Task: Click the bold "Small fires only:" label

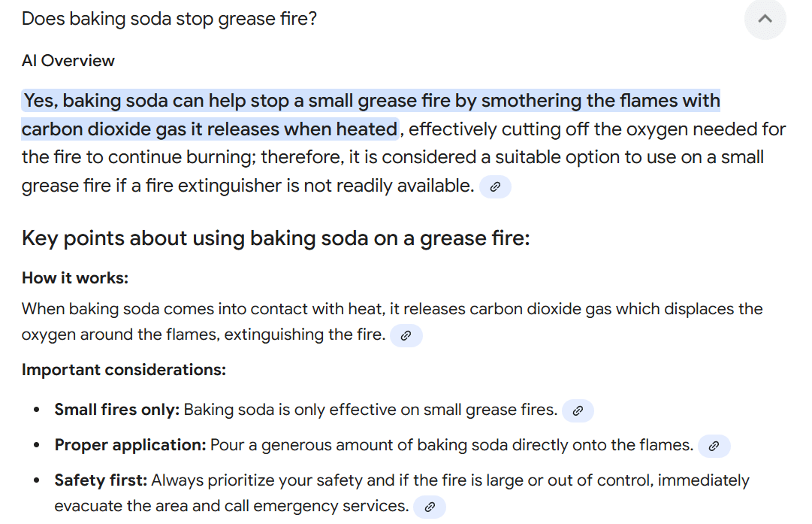Action: pos(117,410)
